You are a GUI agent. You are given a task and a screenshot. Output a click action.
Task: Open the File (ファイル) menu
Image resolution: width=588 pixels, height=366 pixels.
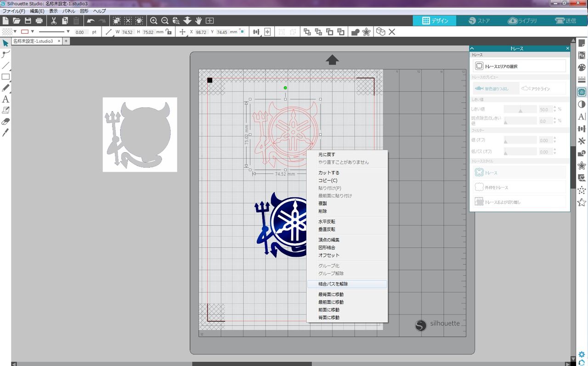tap(14, 11)
